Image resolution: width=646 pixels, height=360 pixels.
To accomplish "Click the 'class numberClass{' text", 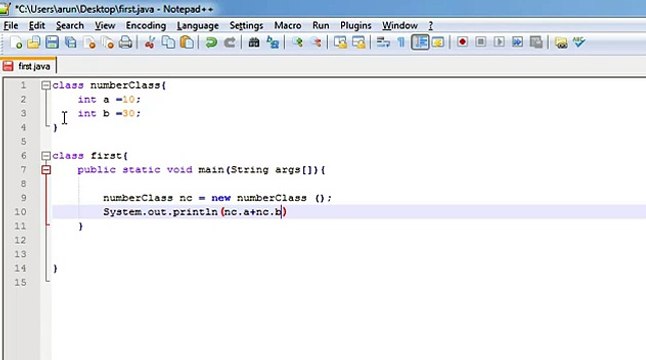I will (109, 85).
